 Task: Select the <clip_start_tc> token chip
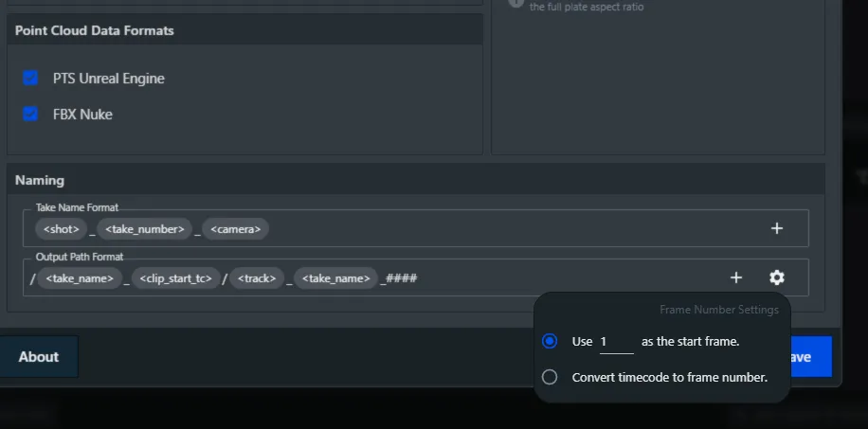(175, 278)
